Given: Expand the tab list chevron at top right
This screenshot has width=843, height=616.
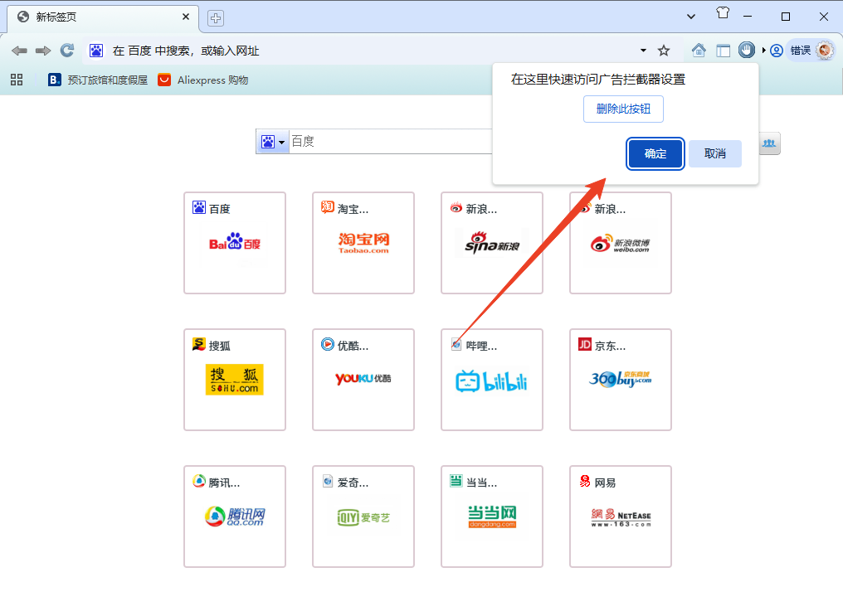Looking at the screenshot, I should coord(690,16).
